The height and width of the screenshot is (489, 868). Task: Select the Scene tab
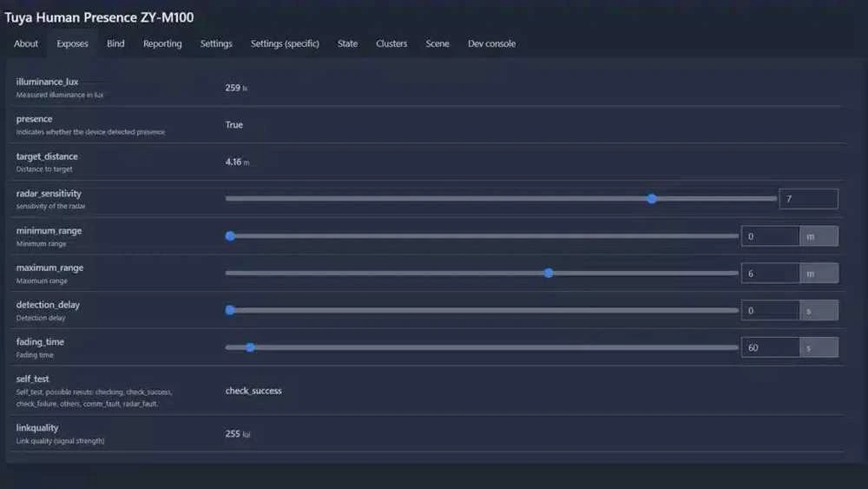[x=437, y=43]
